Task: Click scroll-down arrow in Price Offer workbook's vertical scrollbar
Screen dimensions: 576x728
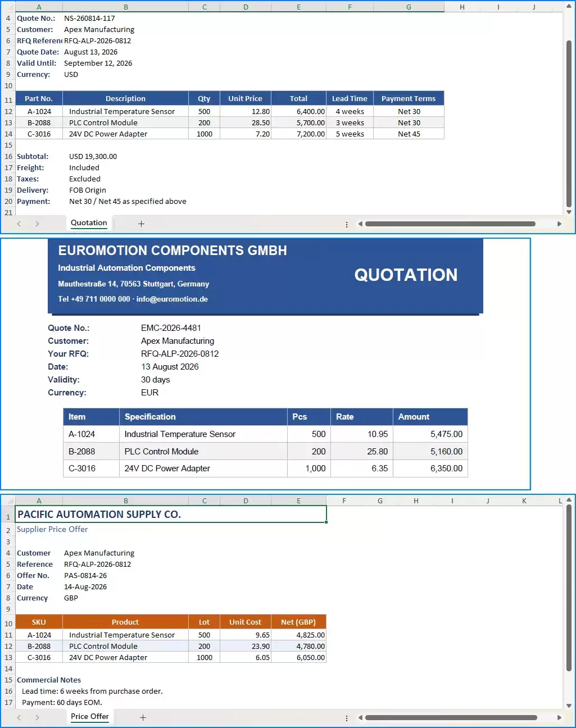Action: tap(569, 706)
